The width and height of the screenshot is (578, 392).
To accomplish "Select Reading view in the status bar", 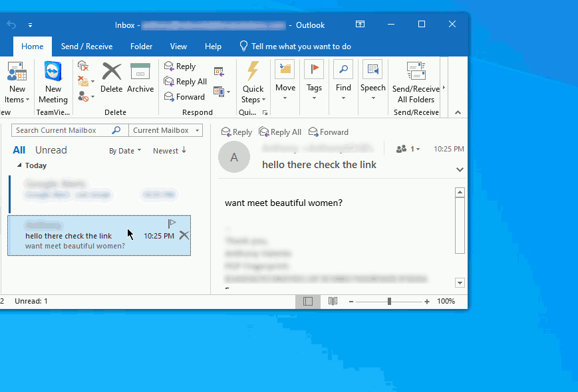I will click(x=333, y=301).
